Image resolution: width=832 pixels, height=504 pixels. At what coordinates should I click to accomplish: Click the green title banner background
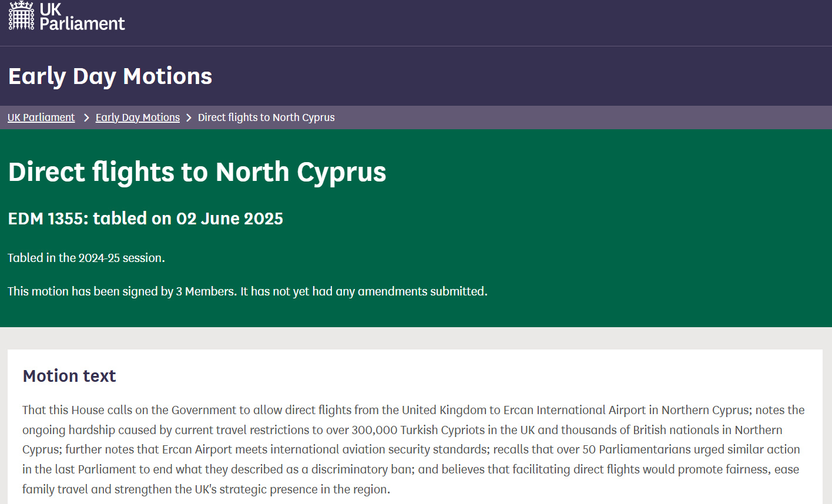646,235
